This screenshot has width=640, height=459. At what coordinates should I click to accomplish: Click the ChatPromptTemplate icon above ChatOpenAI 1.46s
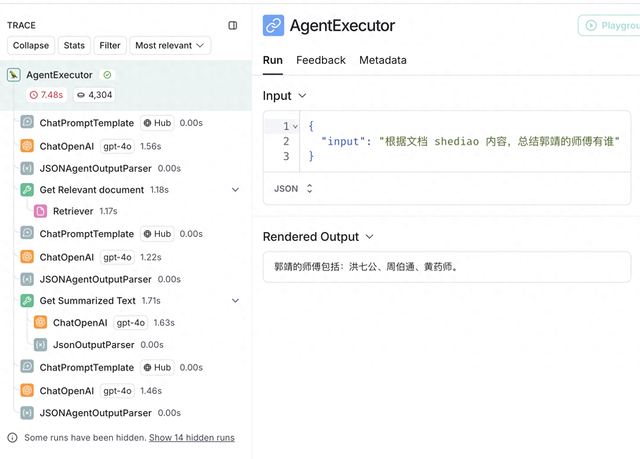[27, 366]
